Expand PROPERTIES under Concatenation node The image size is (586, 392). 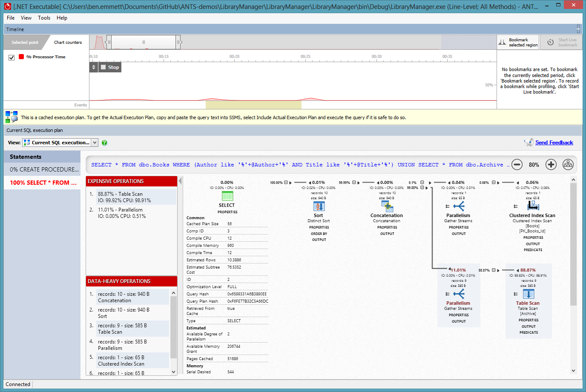click(387, 227)
